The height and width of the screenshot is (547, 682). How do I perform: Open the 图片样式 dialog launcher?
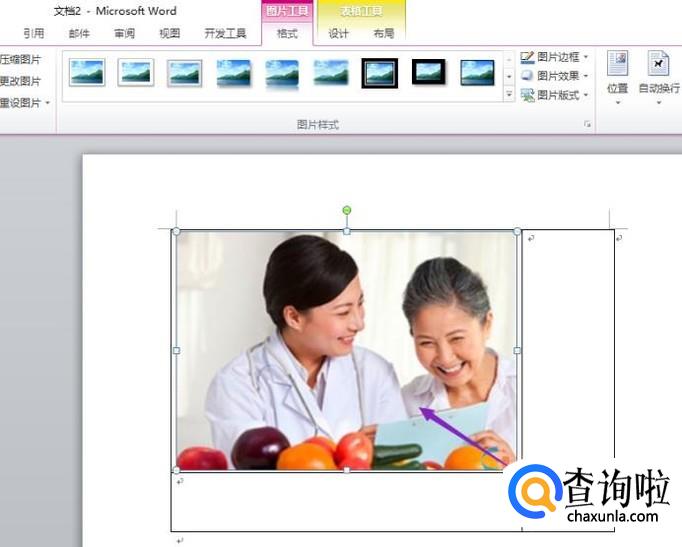point(587,124)
